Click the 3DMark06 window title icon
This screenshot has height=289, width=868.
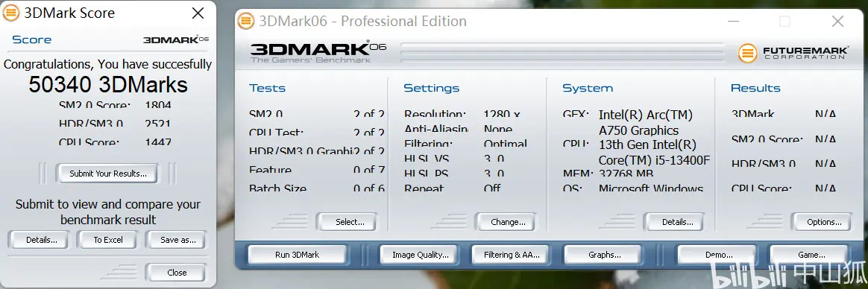pos(246,21)
